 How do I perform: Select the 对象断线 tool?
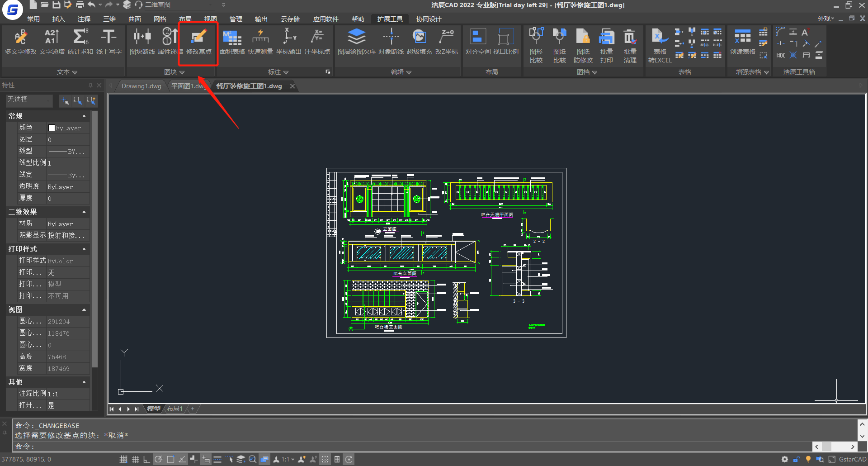[x=391, y=42]
